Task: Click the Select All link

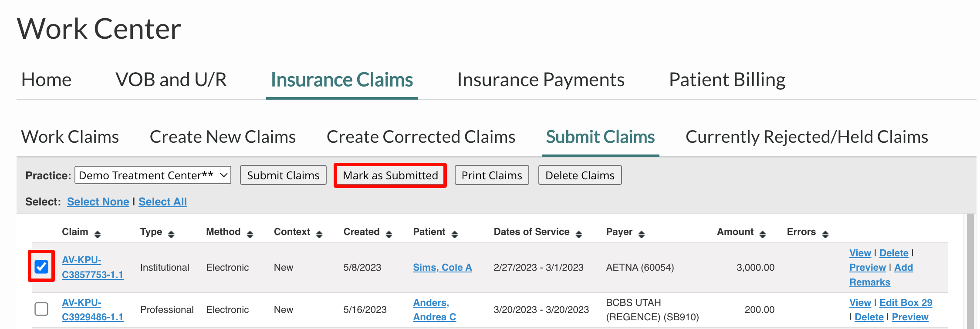Action: (162, 201)
